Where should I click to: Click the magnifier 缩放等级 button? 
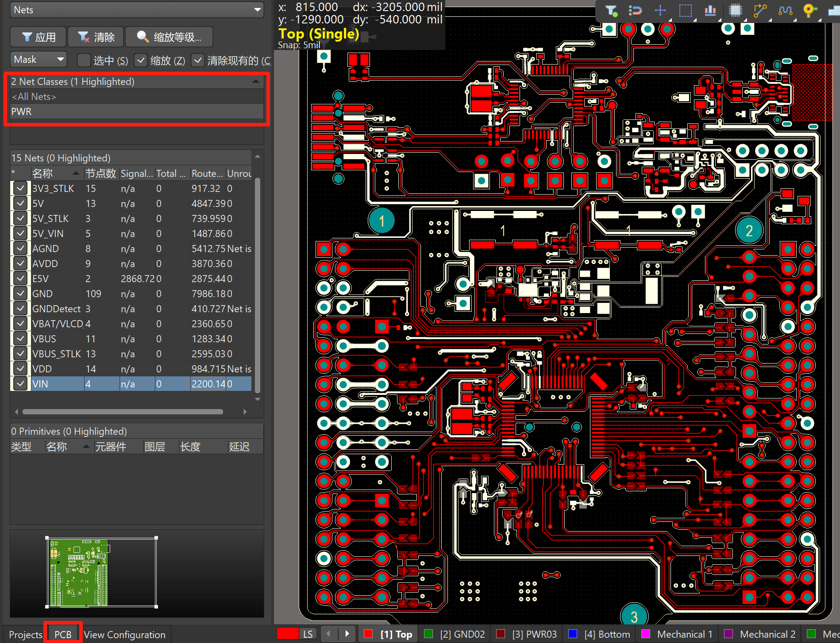[169, 37]
